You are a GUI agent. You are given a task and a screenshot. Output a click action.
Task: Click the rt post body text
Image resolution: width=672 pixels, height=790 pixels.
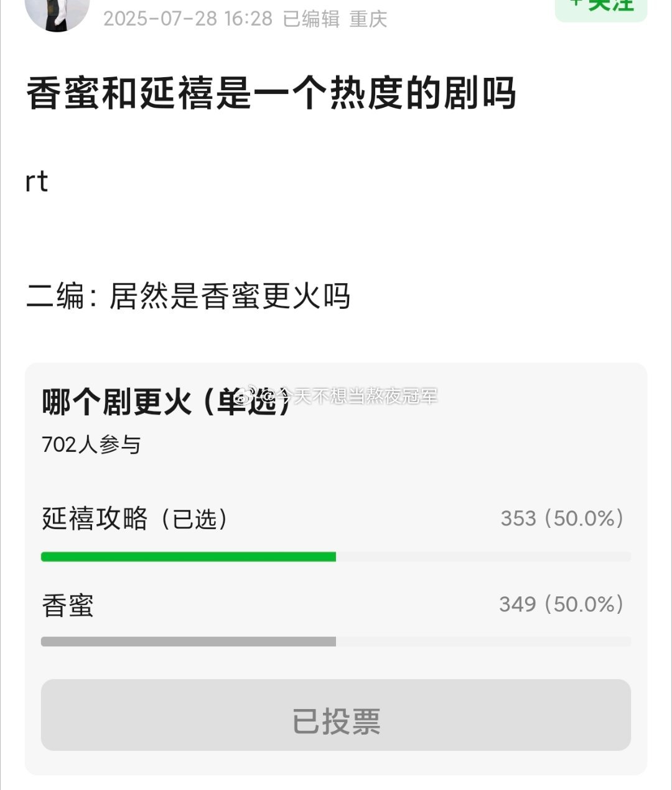coord(37,182)
